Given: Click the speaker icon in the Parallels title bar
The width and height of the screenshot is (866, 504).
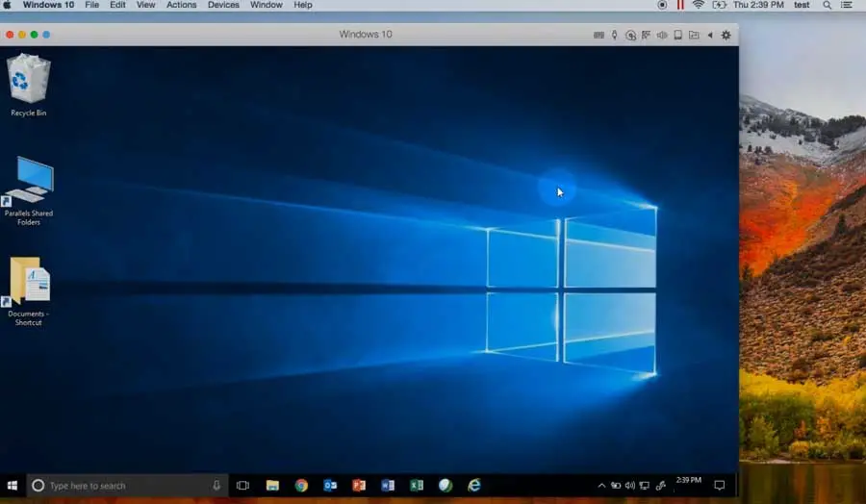Looking at the screenshot, I should point(662,35).
